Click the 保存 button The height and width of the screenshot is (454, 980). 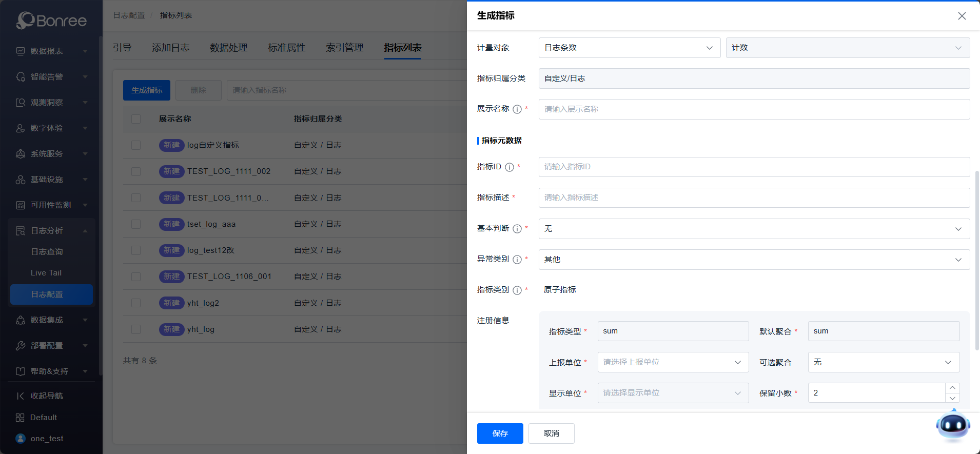pos(500,433)
